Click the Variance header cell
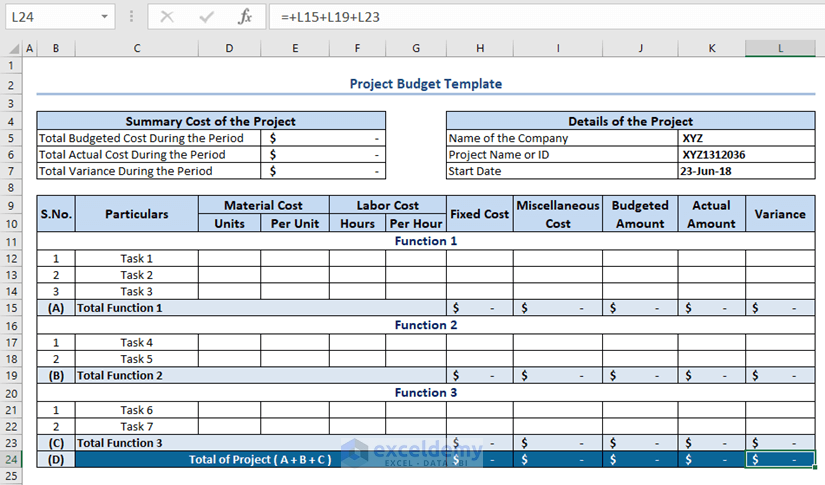 [780, 214]
